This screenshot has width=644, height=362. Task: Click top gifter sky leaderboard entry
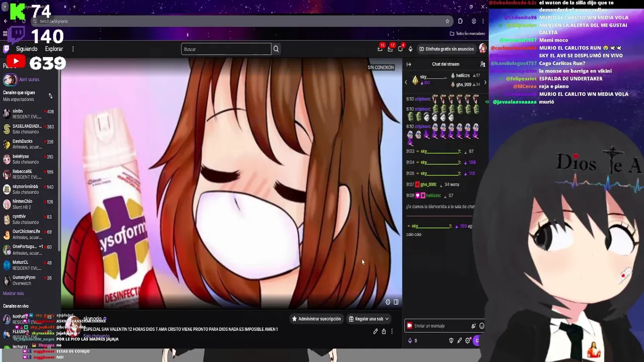tap(429, 79)
